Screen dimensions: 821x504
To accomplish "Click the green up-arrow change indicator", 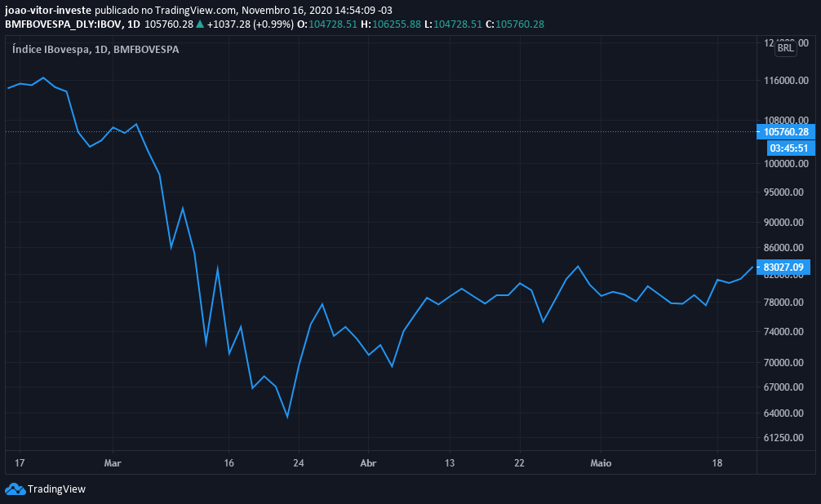I will 199,24.
